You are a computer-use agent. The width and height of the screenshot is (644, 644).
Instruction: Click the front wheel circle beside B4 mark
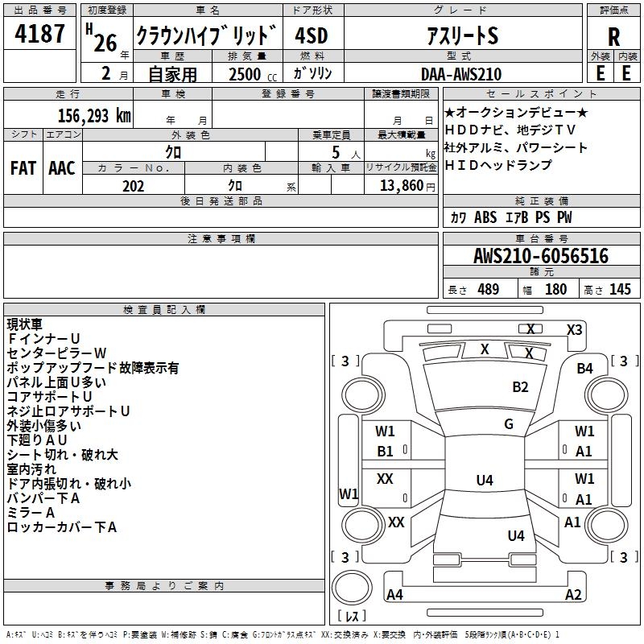[x=607, y=395]
